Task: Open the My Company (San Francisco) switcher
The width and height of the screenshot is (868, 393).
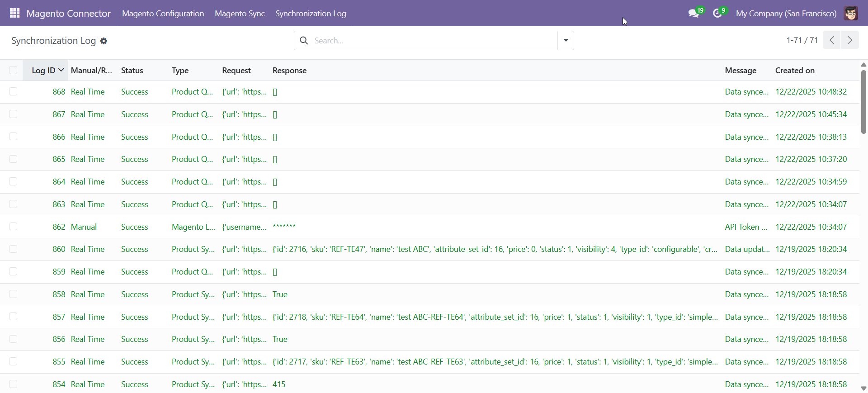Action: (786, 14)
